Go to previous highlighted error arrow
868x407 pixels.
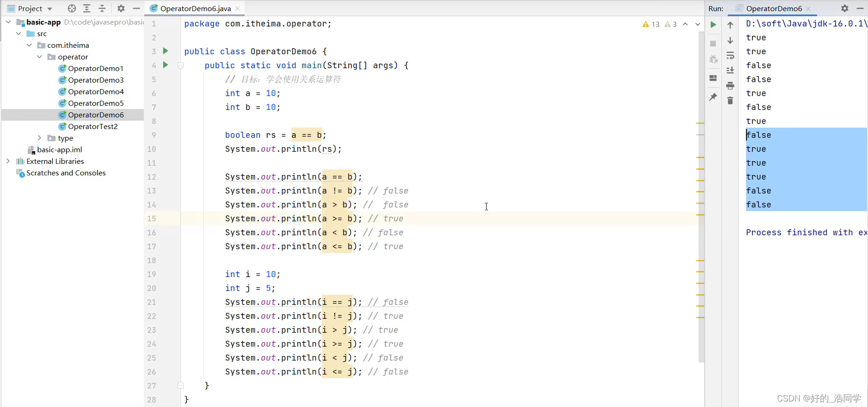pyautogui.click(x=685, y=24)
